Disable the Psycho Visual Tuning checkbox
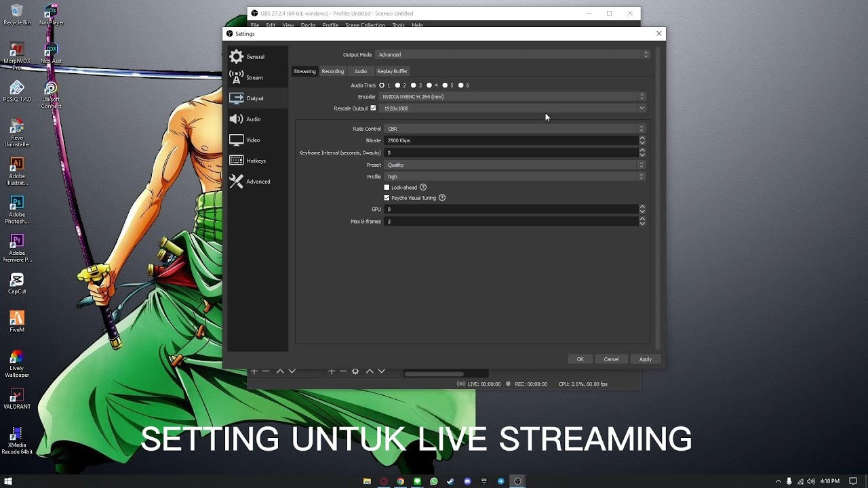This screenshot has width=868, height=488. point(387,198)
